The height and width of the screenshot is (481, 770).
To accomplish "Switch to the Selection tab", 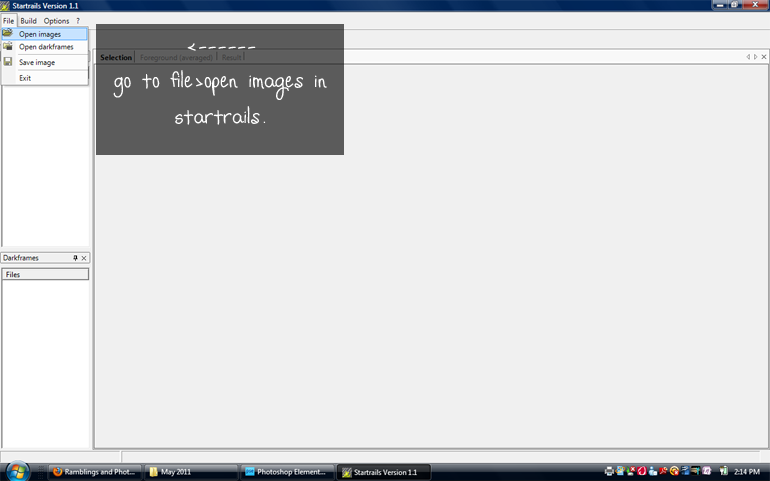I will pos(116,57).
